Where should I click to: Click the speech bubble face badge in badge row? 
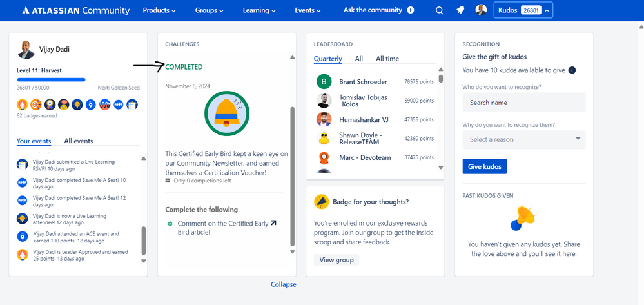pos(63,104)
